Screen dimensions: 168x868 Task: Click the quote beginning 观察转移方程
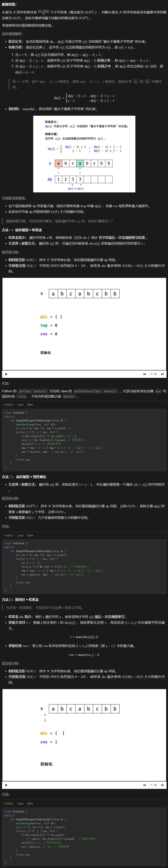[x=59, y=221]
